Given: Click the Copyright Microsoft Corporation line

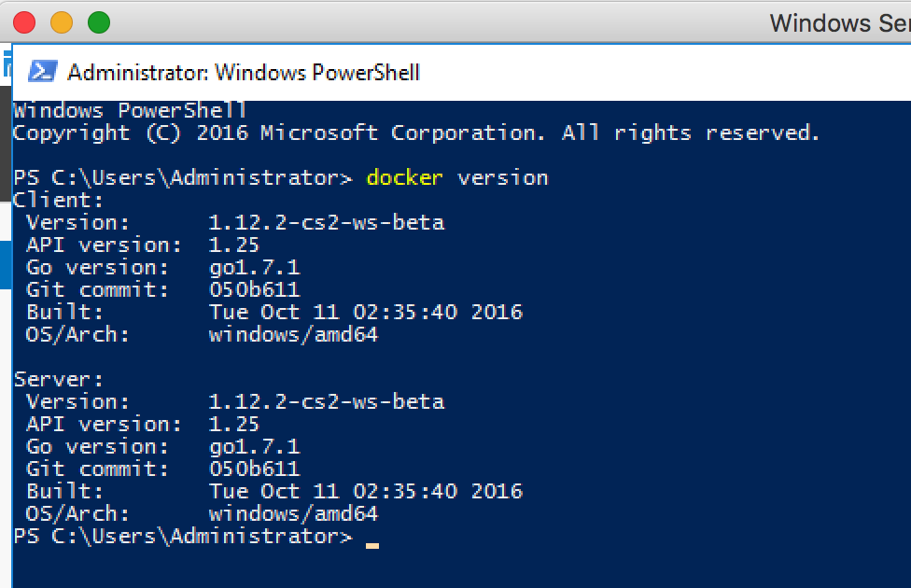Looking at the screenshot, I should [x=416, y=133].
